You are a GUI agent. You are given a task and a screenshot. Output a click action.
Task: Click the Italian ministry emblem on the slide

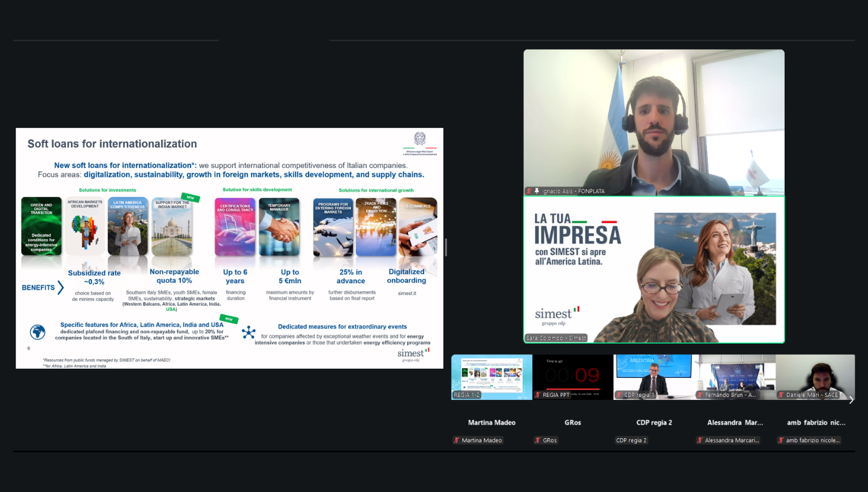(420, 144)
